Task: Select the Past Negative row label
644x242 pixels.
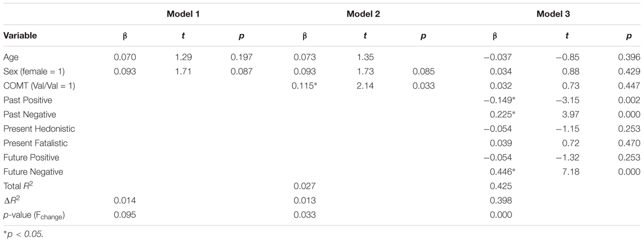Action: pyautogui.click(x=26, y=114)
